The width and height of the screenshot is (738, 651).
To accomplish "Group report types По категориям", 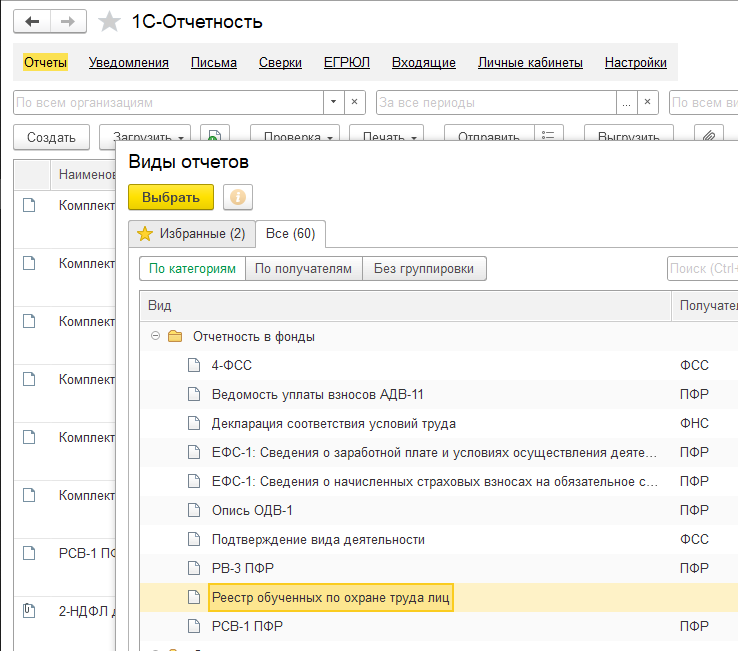I will pos(193,268).
